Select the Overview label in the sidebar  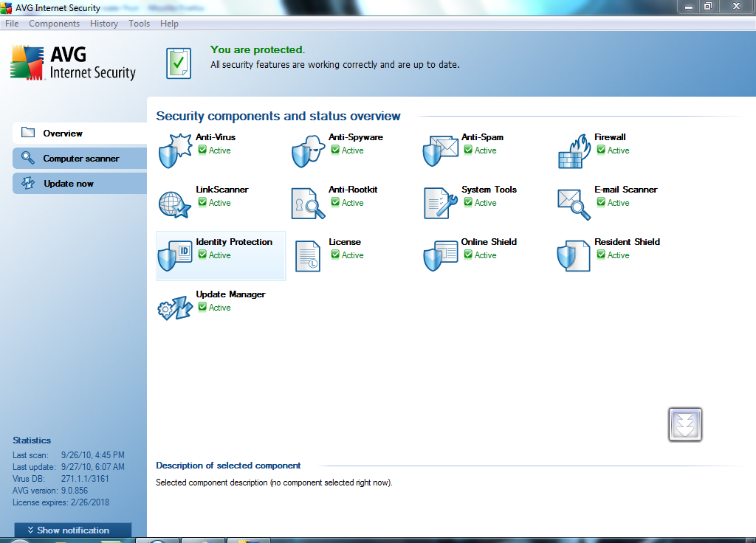tap(63, 134)
